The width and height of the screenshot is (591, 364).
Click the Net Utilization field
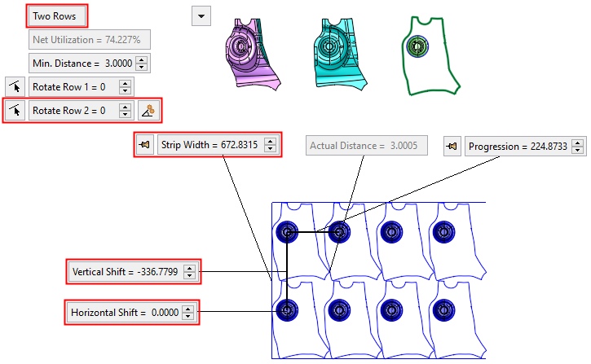pos(90,40)
